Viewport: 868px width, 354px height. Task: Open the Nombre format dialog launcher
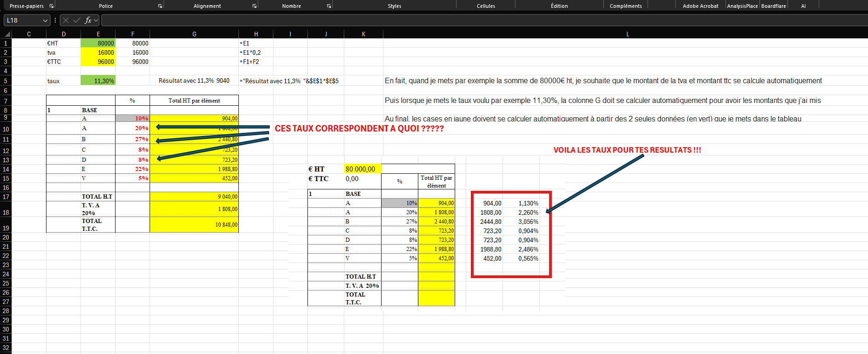329,6
